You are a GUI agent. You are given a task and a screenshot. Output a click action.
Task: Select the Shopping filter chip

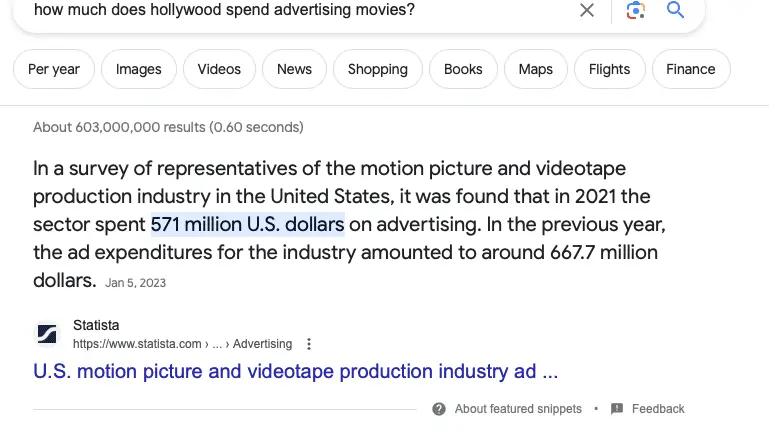click(x=377, y=70)
